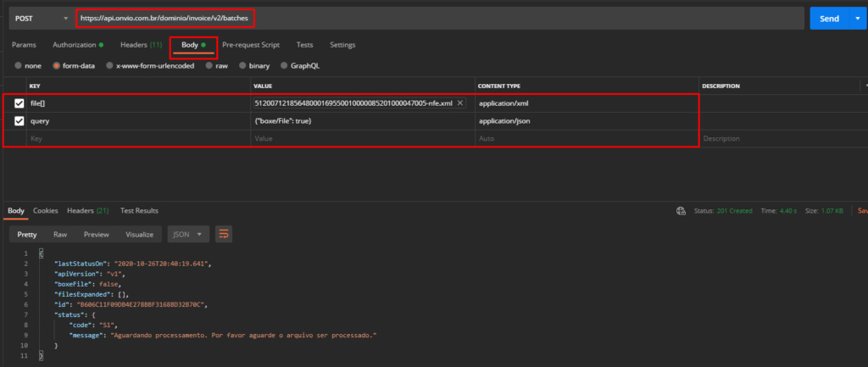Click the Status: 201 Created text
Image resolution: width=868 pixels, height=367 pixels.
pyautogui.click(x=723, y=211)
